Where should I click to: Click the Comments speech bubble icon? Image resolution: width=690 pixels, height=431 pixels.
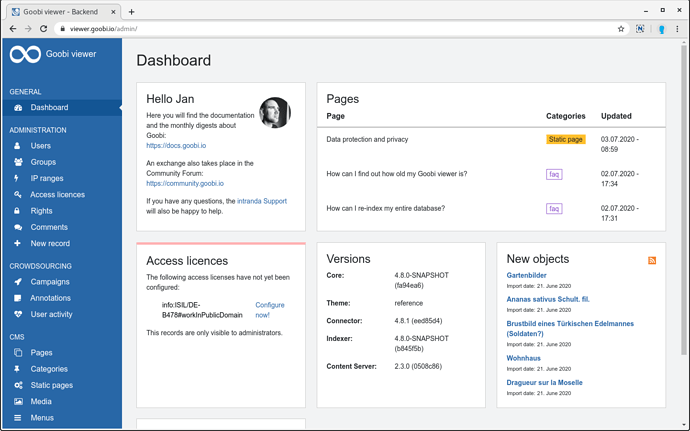pos(18,227)
